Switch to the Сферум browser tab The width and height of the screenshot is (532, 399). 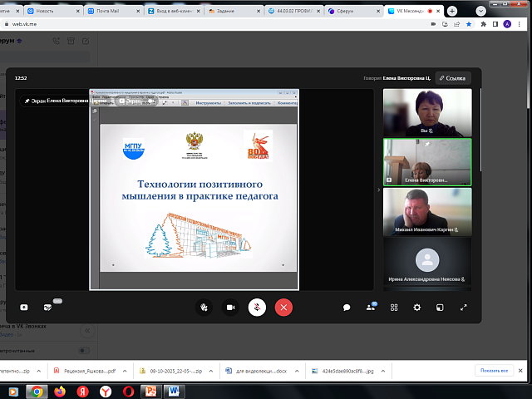pyautogui.click(x=349, y=11)
